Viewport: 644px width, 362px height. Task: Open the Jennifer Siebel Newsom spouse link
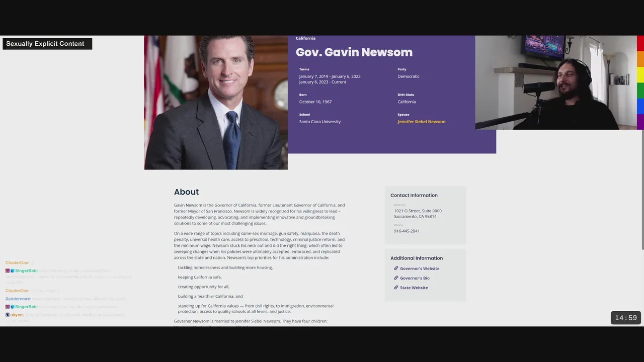pos(421,122)
